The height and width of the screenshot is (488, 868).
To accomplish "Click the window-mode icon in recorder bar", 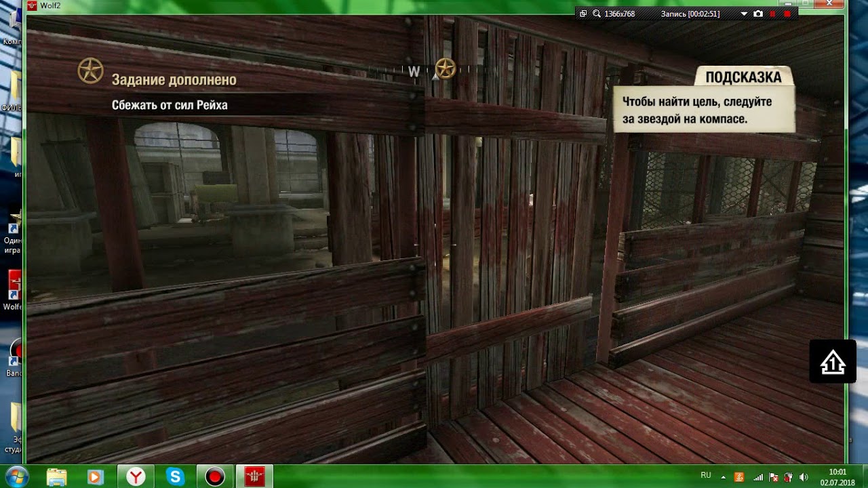I will (x=584, y=14).
